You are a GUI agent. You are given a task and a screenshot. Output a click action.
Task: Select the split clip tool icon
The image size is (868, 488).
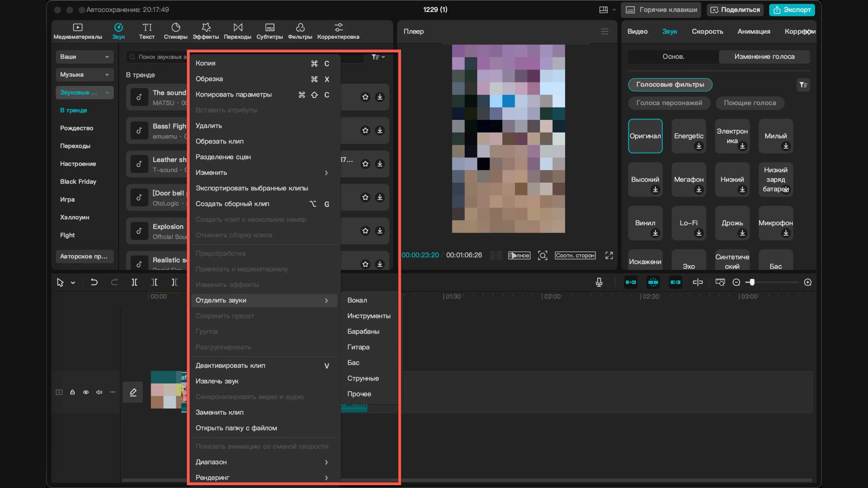(x=134, y=282)
